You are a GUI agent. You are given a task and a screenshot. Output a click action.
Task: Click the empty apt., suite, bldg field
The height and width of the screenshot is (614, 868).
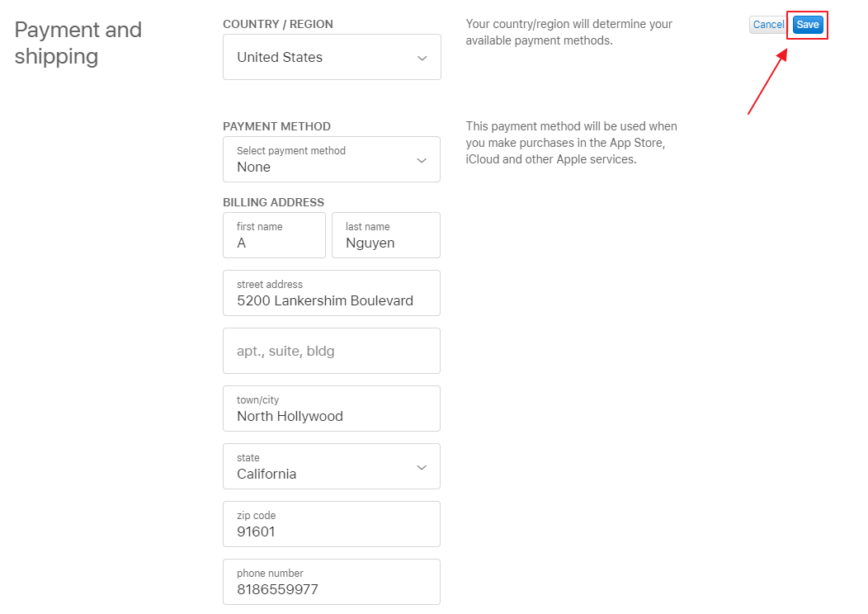coord(332,351)
